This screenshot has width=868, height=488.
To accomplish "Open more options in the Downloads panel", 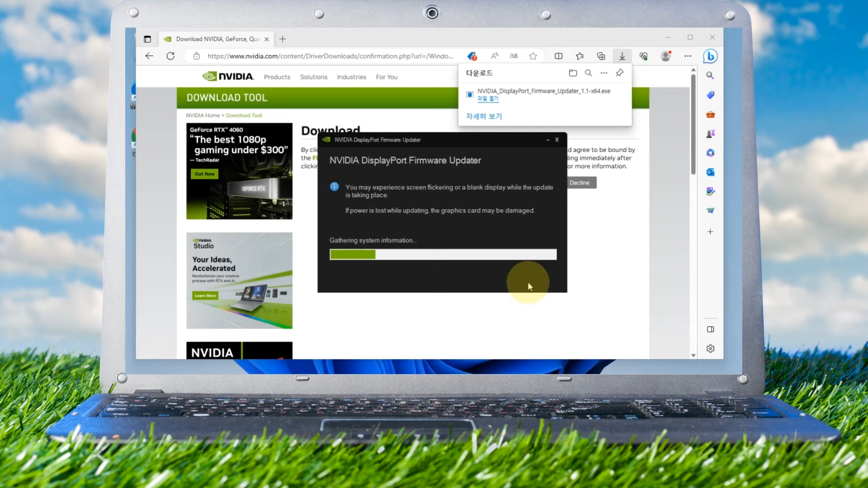I will 604,73.
